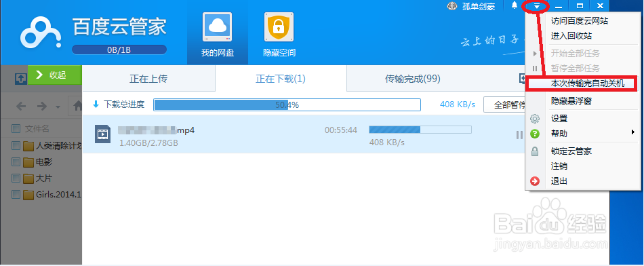
Task: Switch to the 传输完成(99) tab
Action: point(412,79)
